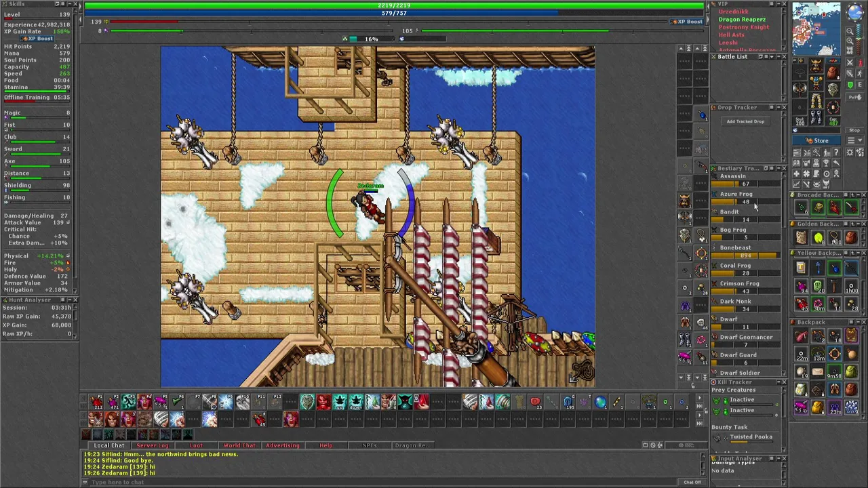
Task: Toggle the PvP mode button
Action: 854,97
